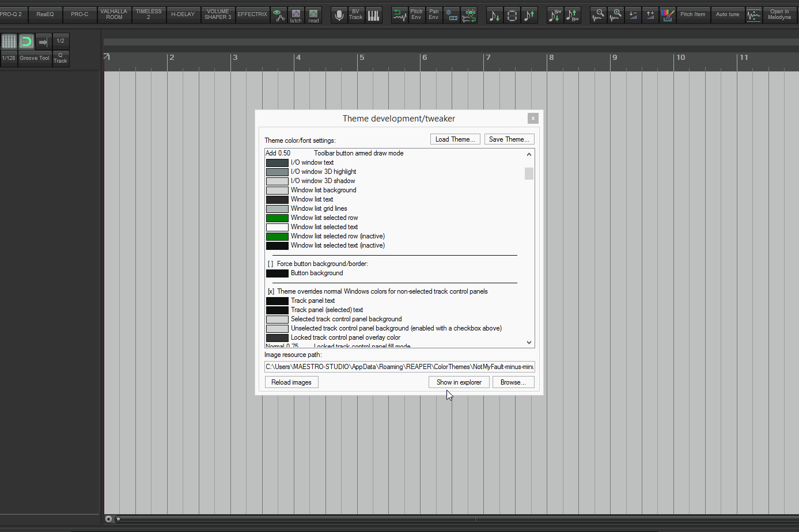
Task: Open VOLUME SHAPER 3 toolbar button
Action: pyautogui.click(x=218, y=15)
